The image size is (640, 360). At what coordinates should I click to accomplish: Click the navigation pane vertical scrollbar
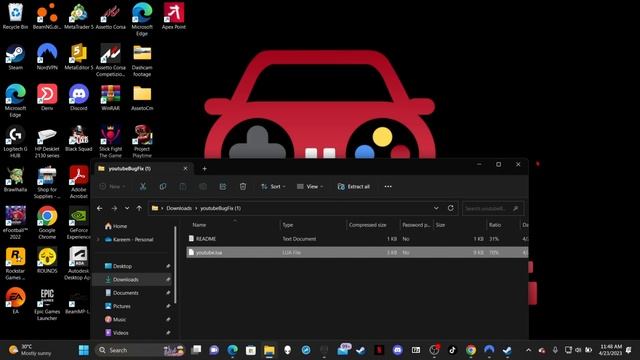(176, 265)
